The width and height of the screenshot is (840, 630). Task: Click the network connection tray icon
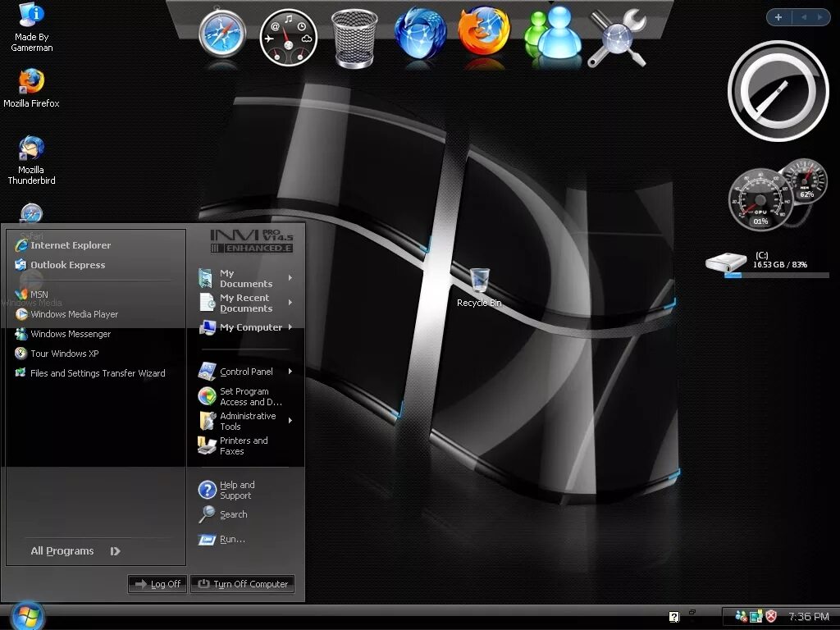tap(756, 617)
